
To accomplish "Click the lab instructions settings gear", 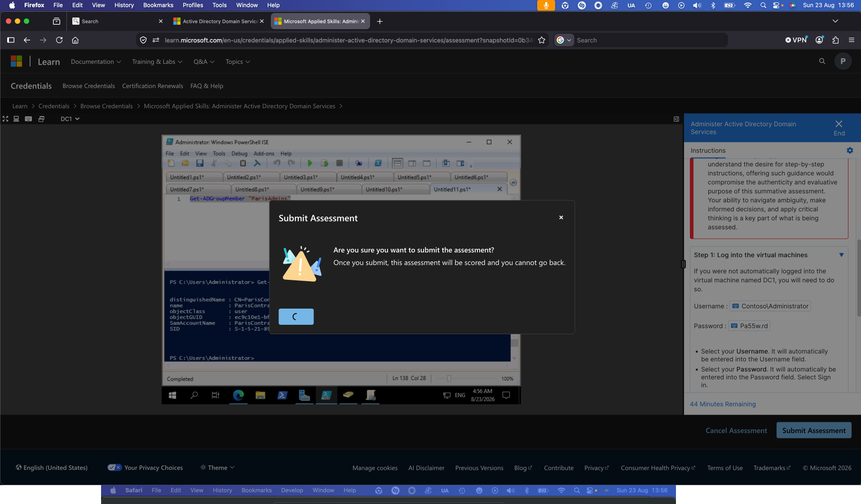I will 850,150.
